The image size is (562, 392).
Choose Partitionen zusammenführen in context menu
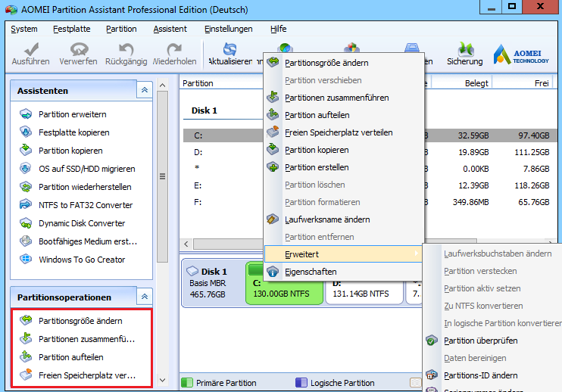coord(344,98)
